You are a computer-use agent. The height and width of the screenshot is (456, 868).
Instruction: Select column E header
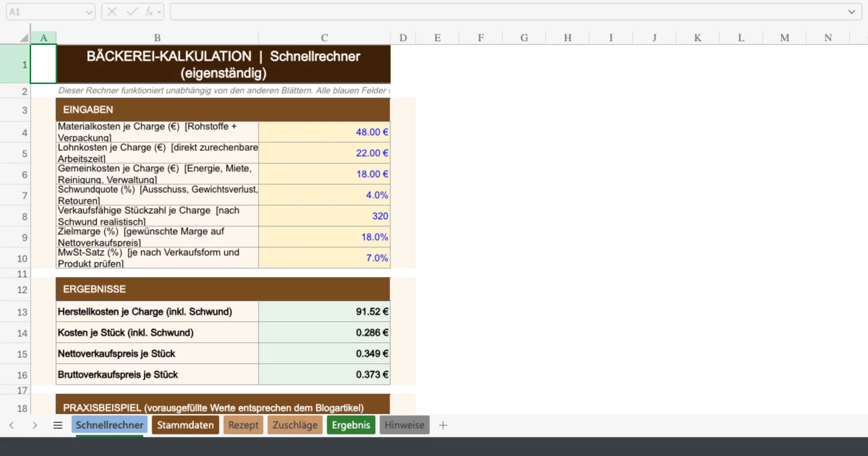[437, 37]
